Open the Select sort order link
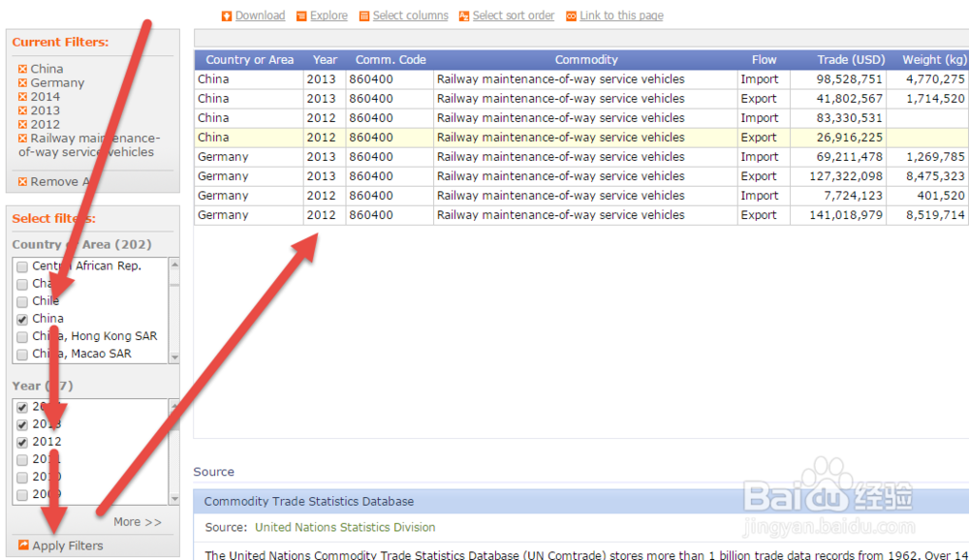 coord(514,16)
